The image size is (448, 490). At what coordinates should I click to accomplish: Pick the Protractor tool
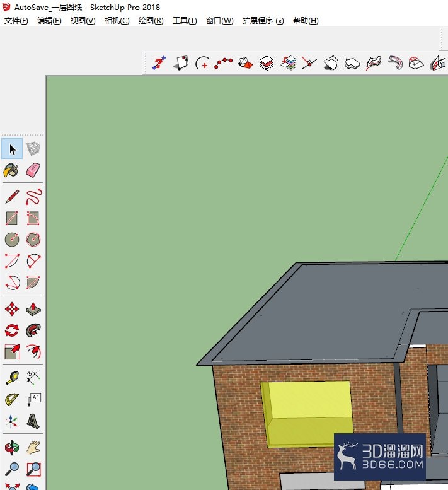[12, 400]
